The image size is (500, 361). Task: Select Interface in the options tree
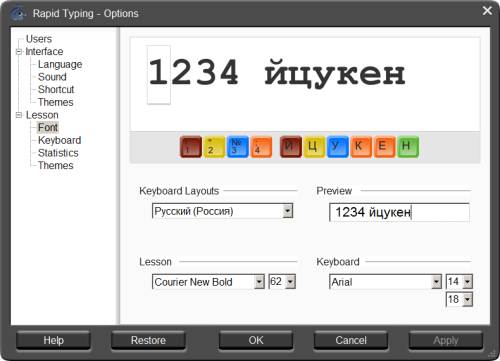coord(44,52)
